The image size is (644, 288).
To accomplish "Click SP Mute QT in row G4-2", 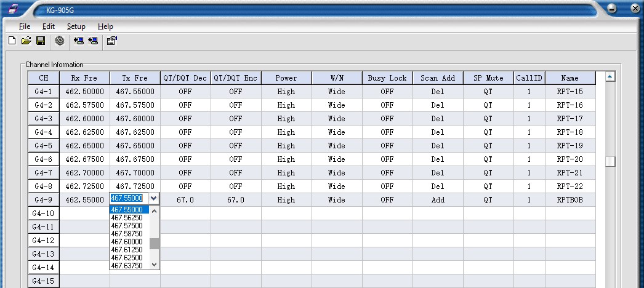I will 488,105.
